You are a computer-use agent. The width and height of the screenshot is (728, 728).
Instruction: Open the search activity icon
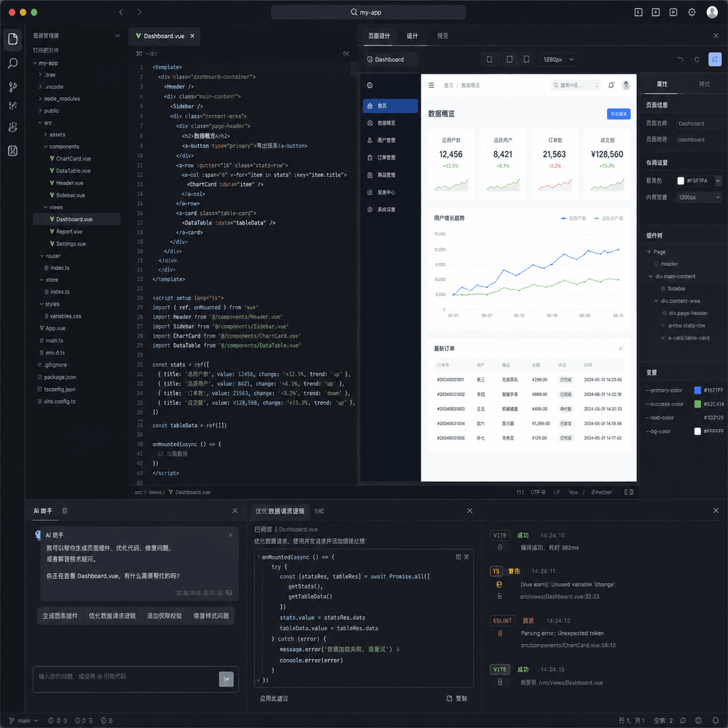(13, 63)
